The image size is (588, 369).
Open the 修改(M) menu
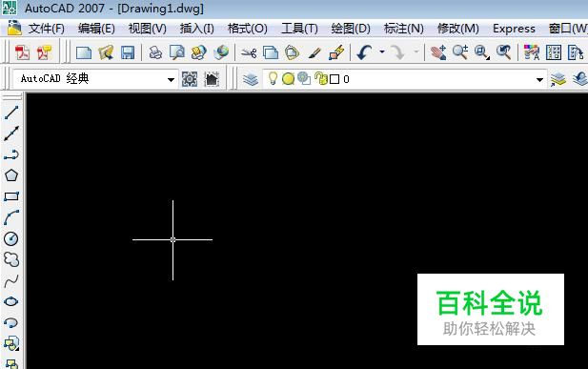click(x=458, y=29)
